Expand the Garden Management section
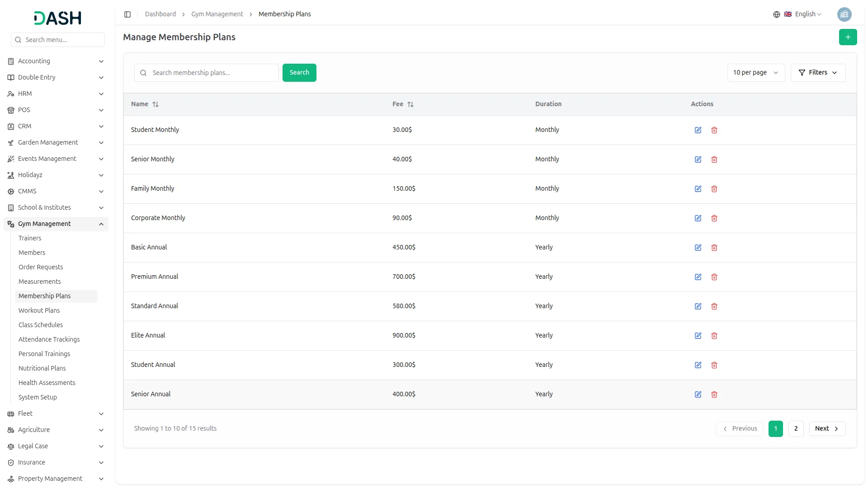 (x=55, y=143)
